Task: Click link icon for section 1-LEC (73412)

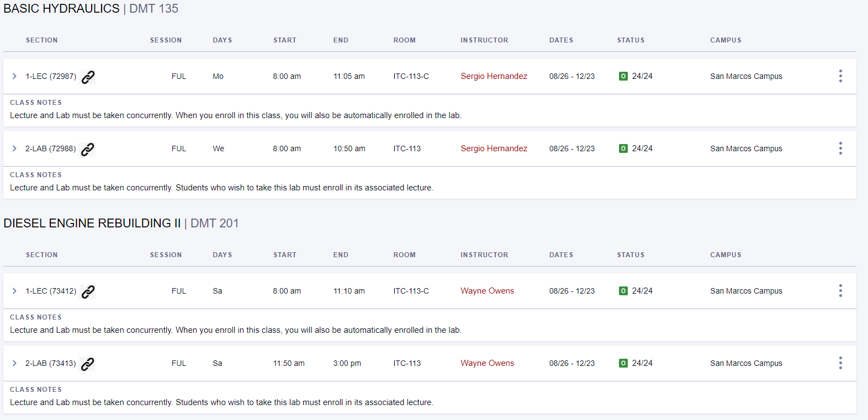Action: [88, 291]
